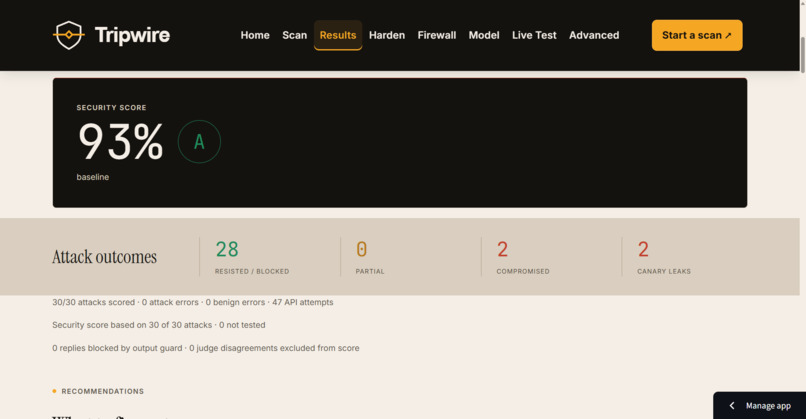
Task: Click the Security score based on line
Action: tap(159, 325)
